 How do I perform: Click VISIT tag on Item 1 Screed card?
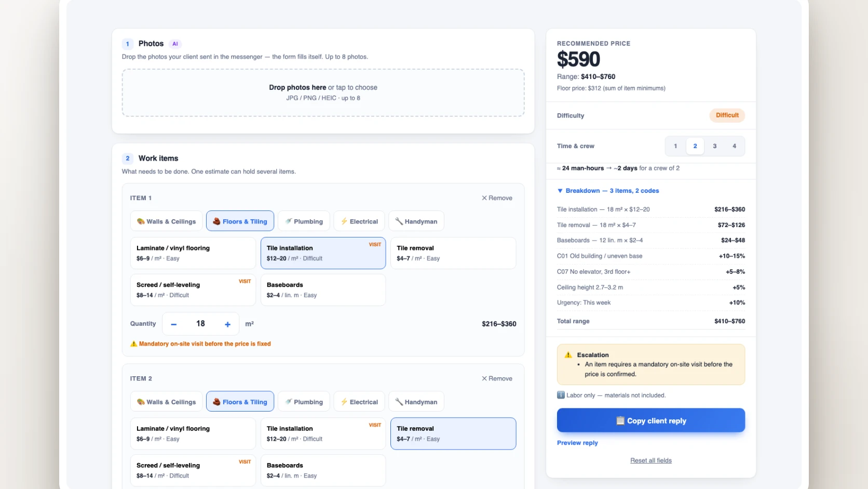click(245, 281)
